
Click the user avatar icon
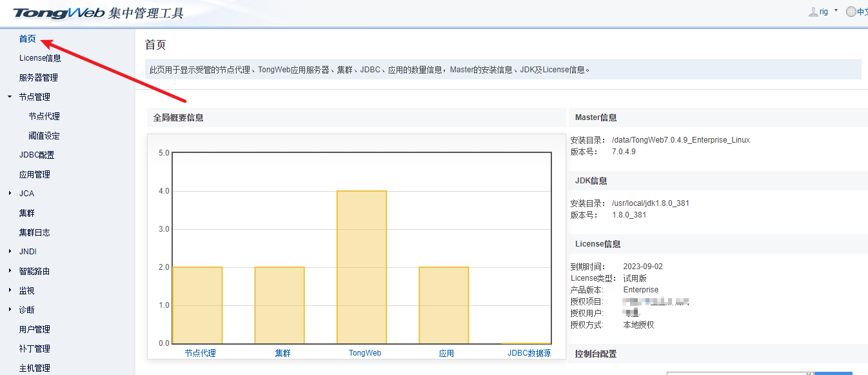pos(813,12)
